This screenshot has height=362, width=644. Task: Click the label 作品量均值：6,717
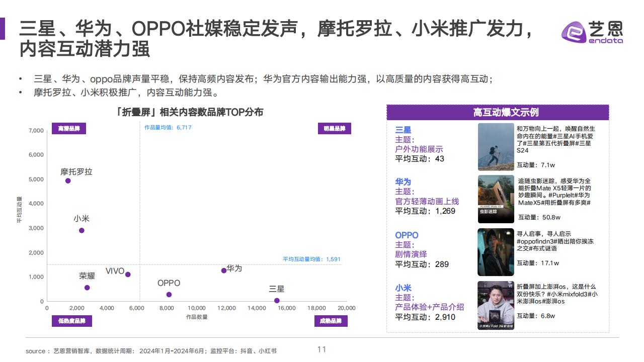168,128
